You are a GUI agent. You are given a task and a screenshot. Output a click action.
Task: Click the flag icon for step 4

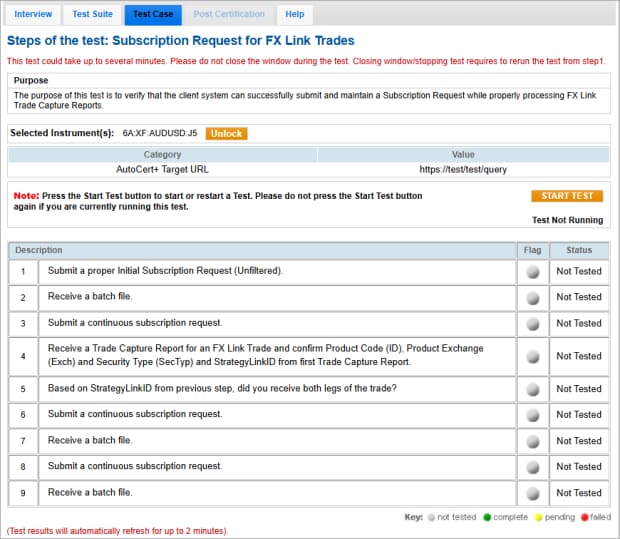click(532, 356)
